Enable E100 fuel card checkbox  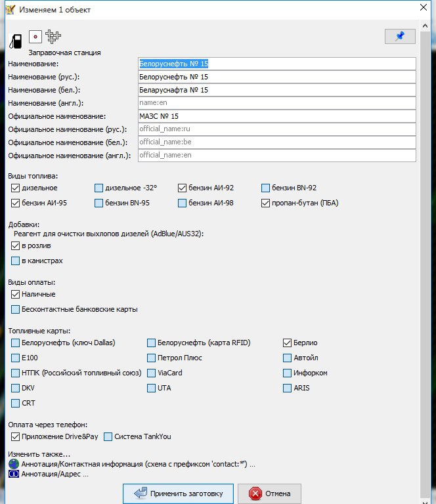[16, 358]
